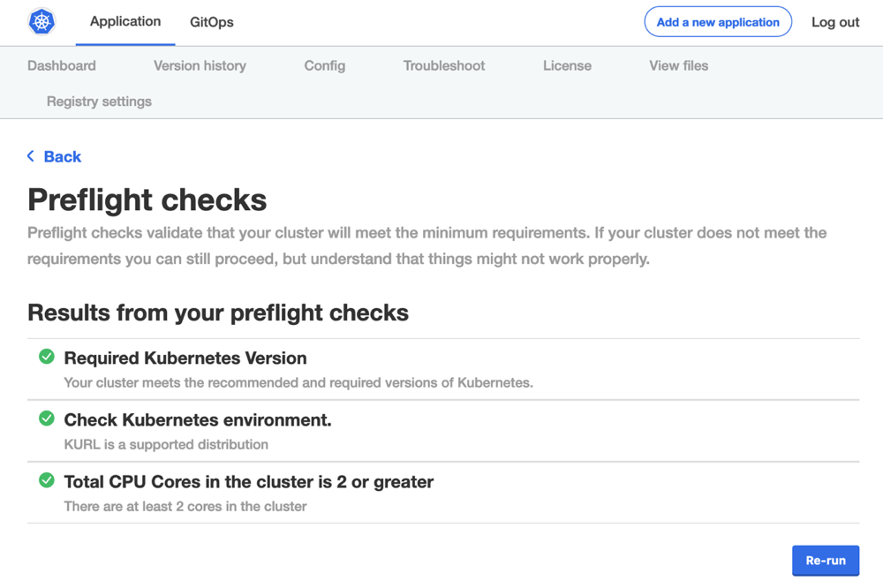Open Version history page
Screen dimensions: 883x588
200,65
